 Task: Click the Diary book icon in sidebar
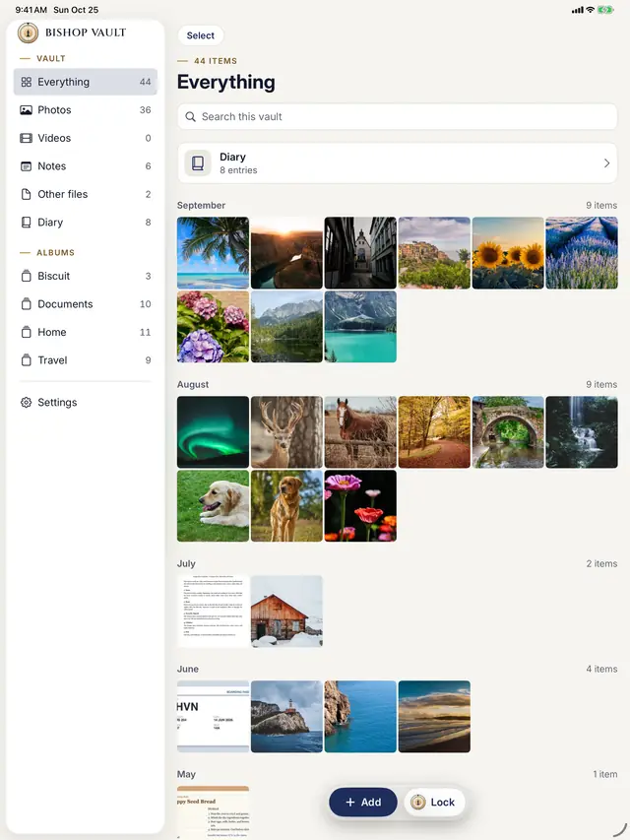click(x=26, y=223)
